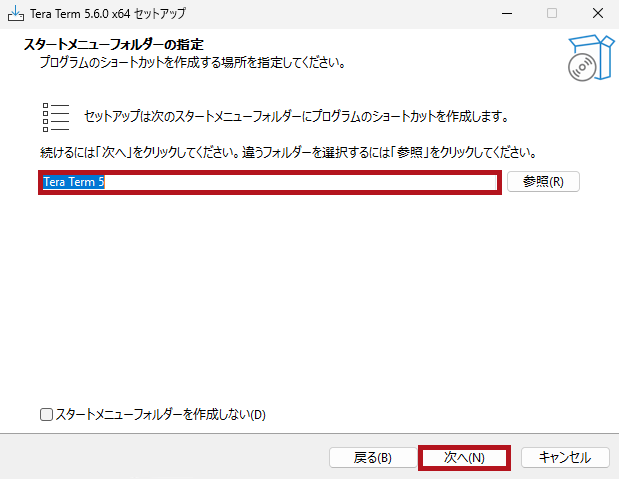This screenshot has height=479, width=619.
Task: Click the greyed-out maximize window button
Action: pyautogui.click(x=551, y=14)
